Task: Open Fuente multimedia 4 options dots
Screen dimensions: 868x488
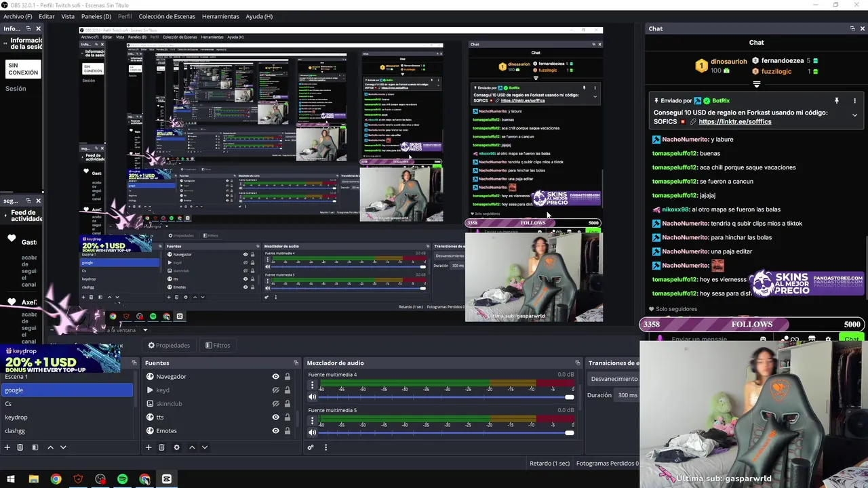Action: point(312,386)
